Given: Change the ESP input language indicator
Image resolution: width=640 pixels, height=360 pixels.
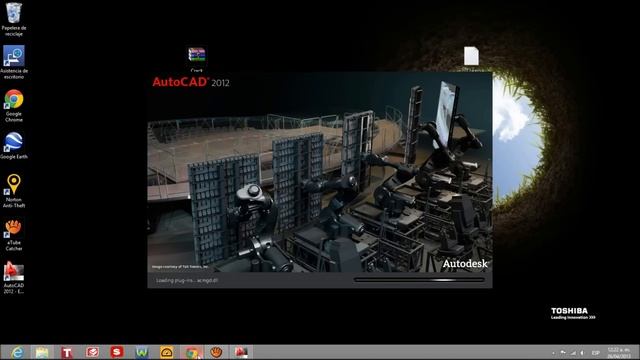Looking at the screenshot, I should point(596,353).
